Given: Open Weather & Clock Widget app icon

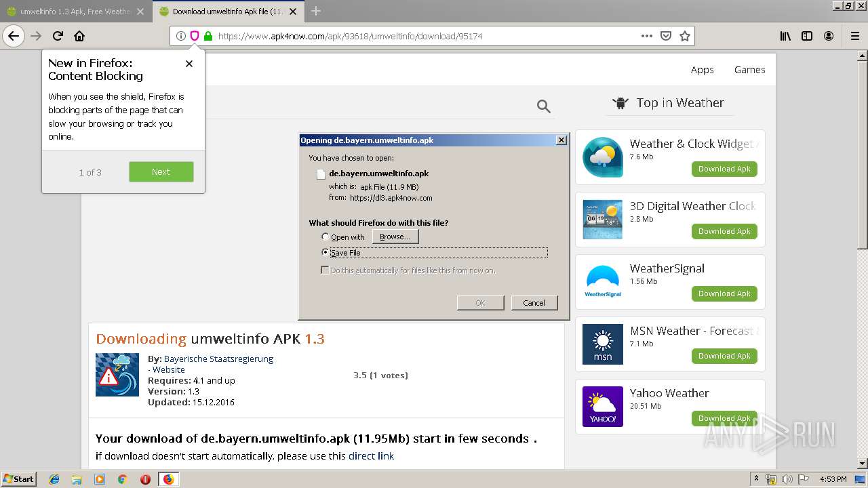Looking at the screenshot, I should [x=603, y=157].
